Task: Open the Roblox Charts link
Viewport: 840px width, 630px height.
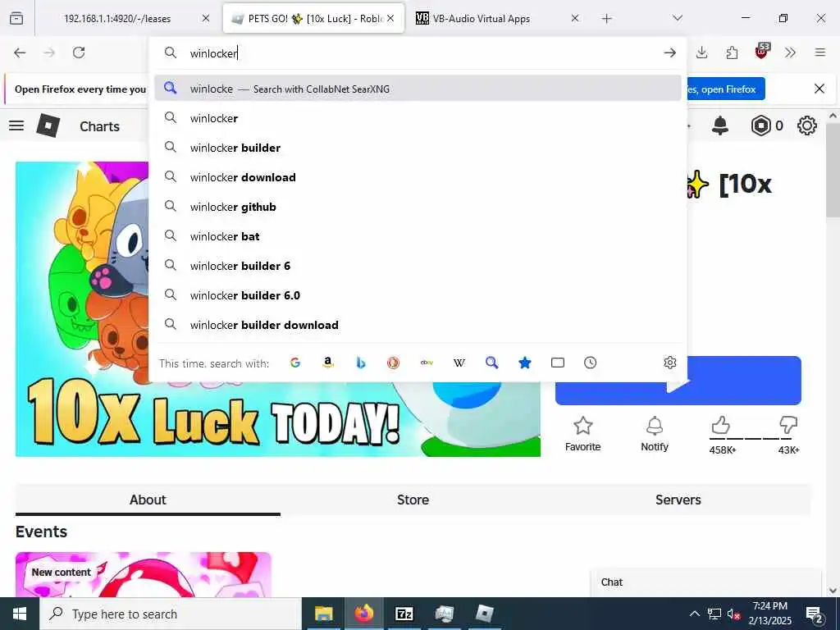Action: click(x=99, y=126)
